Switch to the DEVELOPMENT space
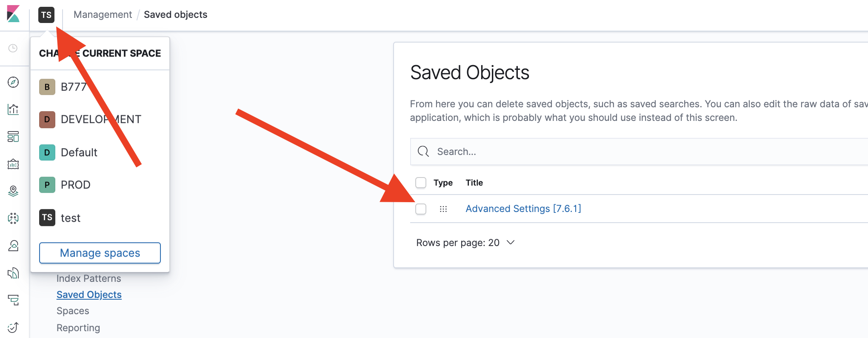 pos(100,120)
